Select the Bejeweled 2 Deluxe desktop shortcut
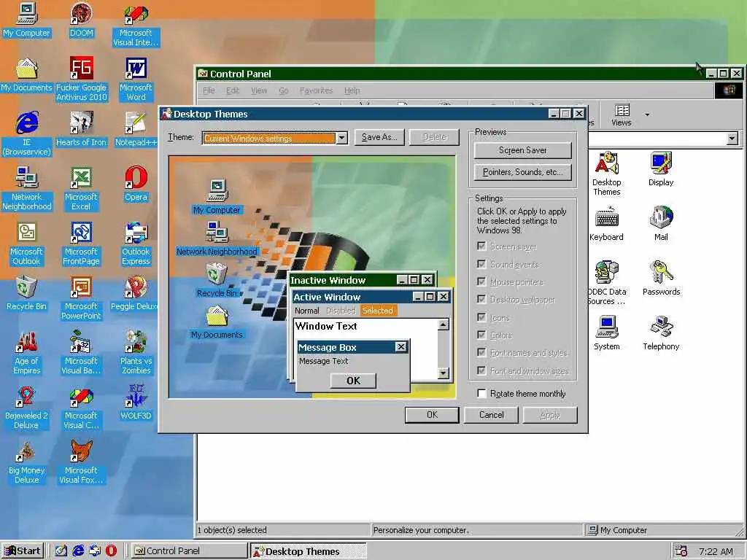 tap(27, 408)
